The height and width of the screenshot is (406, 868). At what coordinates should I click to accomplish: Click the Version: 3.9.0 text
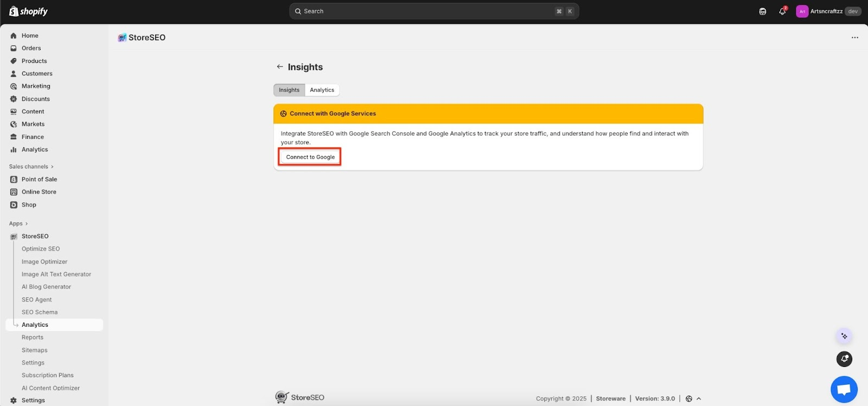click(655, 398)
